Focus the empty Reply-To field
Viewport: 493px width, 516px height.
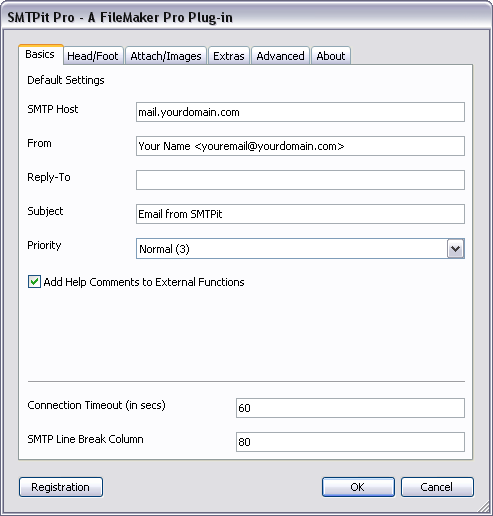(x=300, y=180)
